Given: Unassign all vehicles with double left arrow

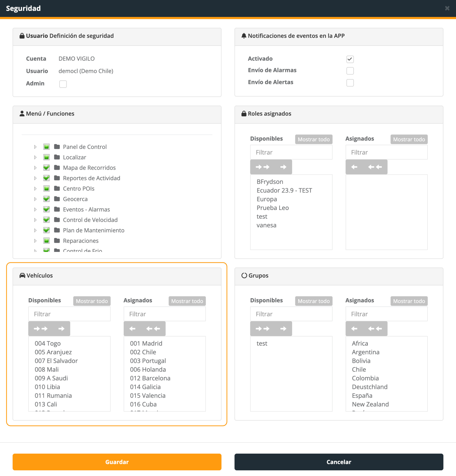Looking at the screenshot, I should click(x=153, y=329).
